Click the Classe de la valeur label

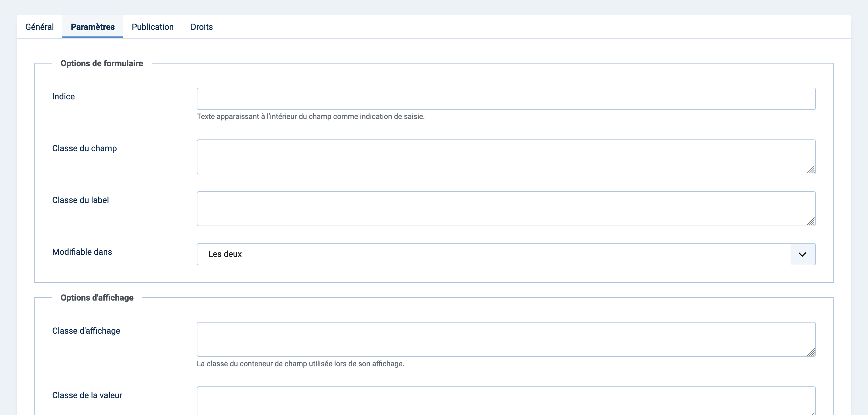(x=87, y=395)
